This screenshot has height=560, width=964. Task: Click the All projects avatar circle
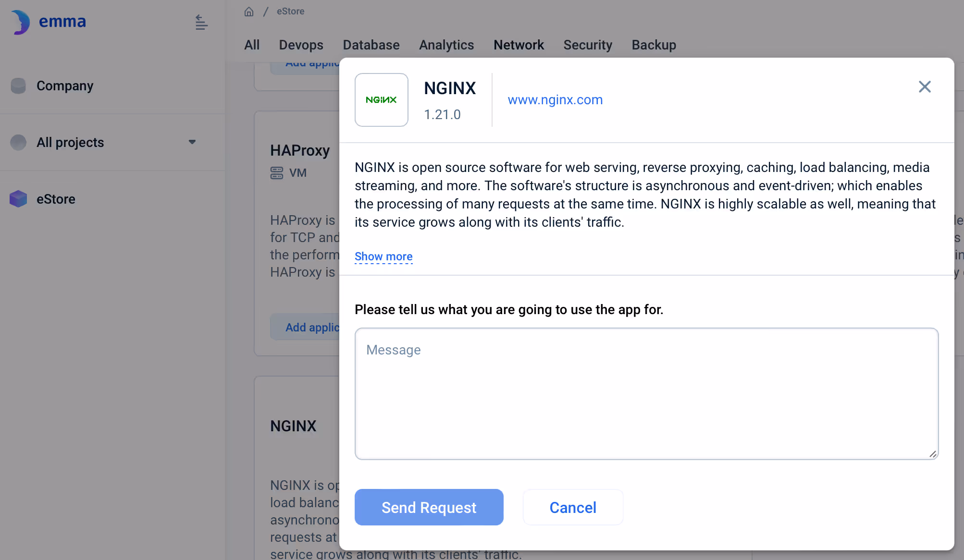tap(18, 142)
